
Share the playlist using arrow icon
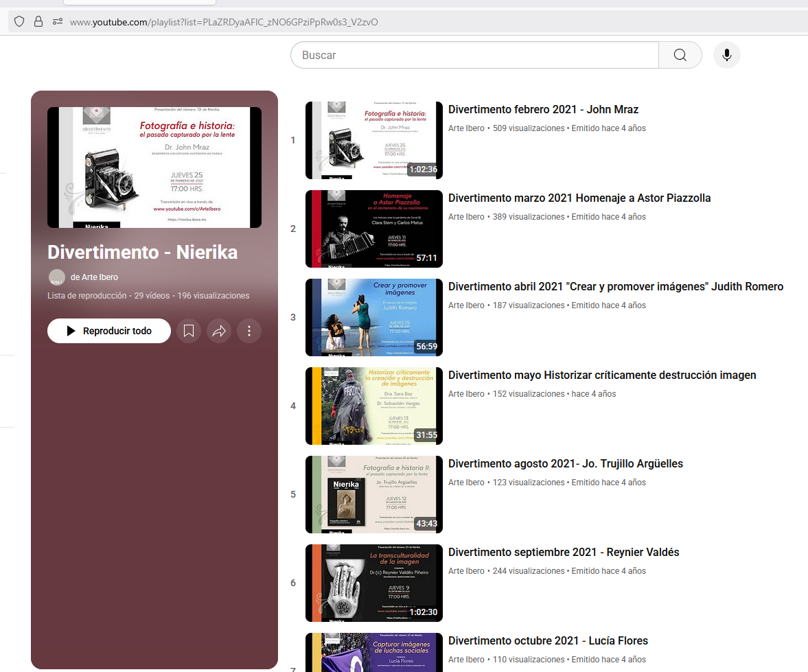(x=219, y=331)
